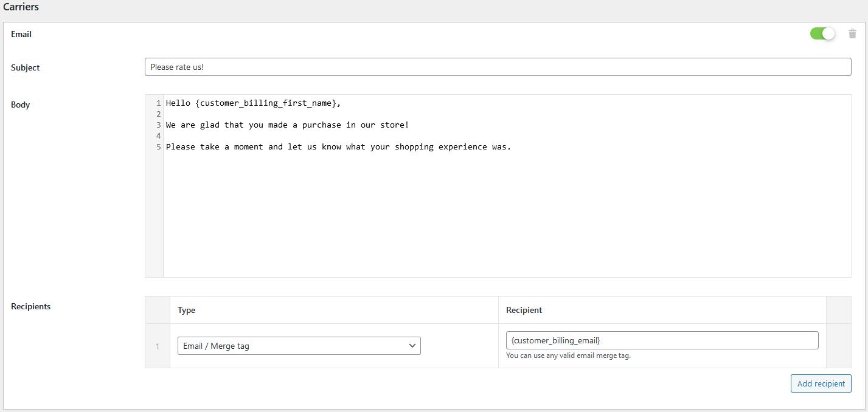Click the Carriers page title
Screen dimensions: 868x412
[x=21, y=7]
